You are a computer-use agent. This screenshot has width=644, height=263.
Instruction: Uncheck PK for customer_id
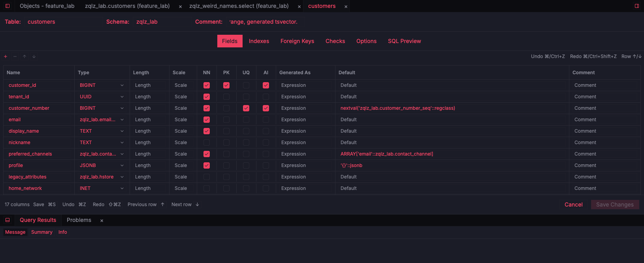[226, 85]
